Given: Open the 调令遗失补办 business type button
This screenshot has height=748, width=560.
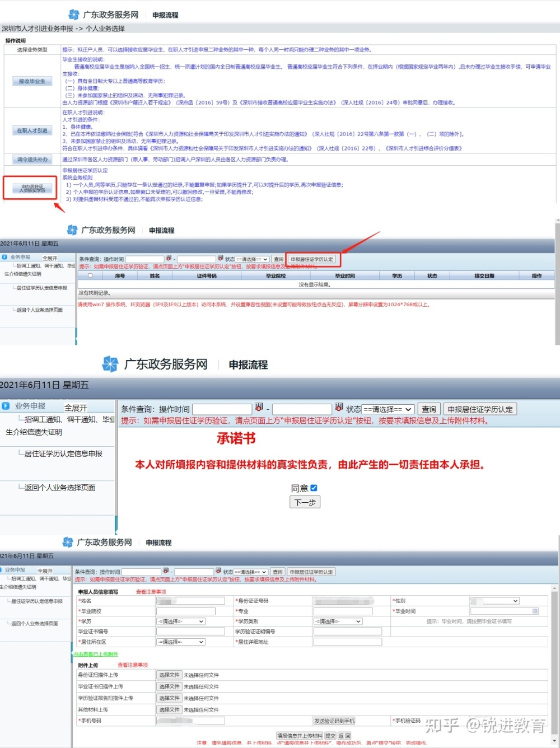Looking at the screenshot, I should click(x=32, y=160).
